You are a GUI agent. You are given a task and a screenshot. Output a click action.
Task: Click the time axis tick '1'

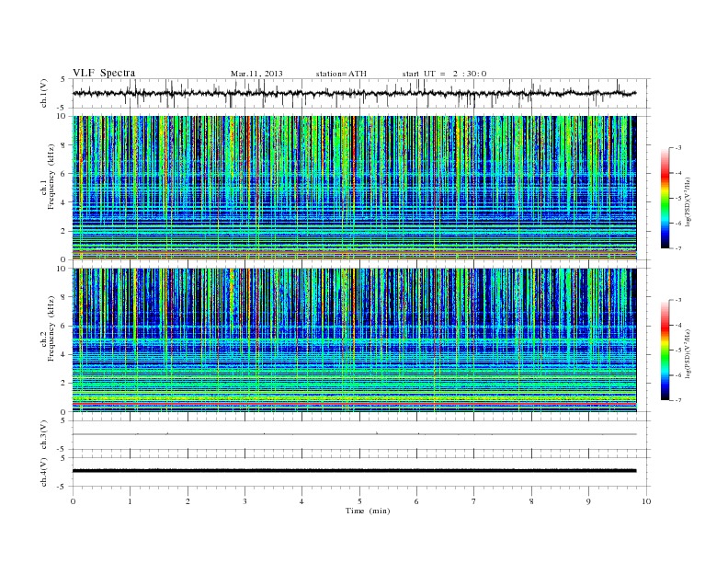[130, 501]
